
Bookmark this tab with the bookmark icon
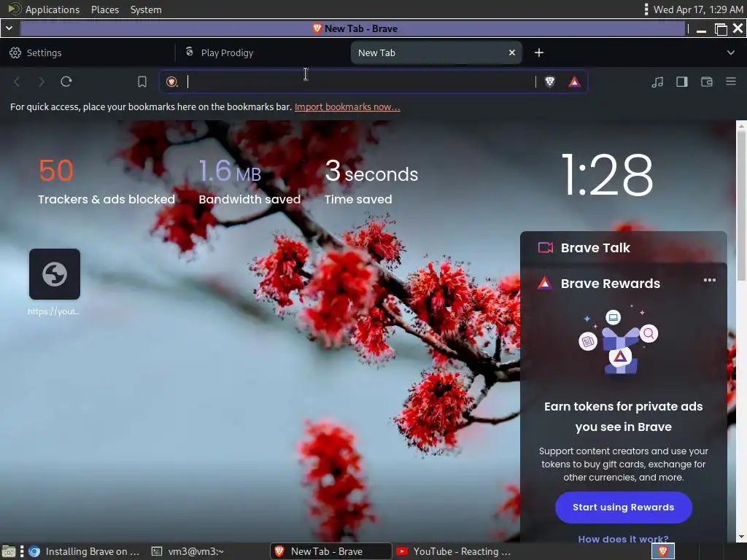coord(142,82)
